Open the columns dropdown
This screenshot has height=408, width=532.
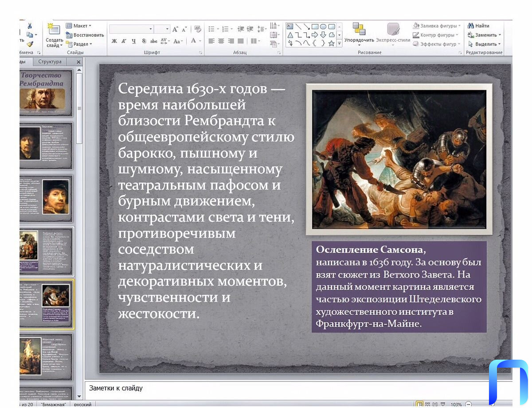pyautogui.click(x=255, y=41)
